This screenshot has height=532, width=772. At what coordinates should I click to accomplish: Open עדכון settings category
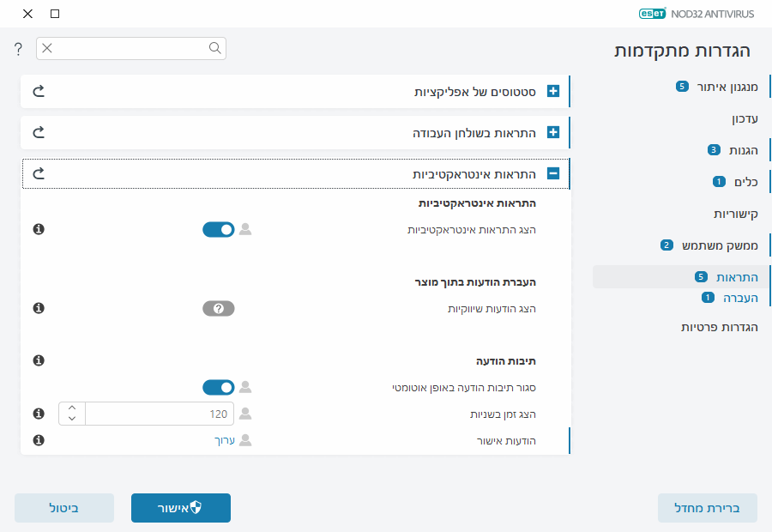coord(745,118)
